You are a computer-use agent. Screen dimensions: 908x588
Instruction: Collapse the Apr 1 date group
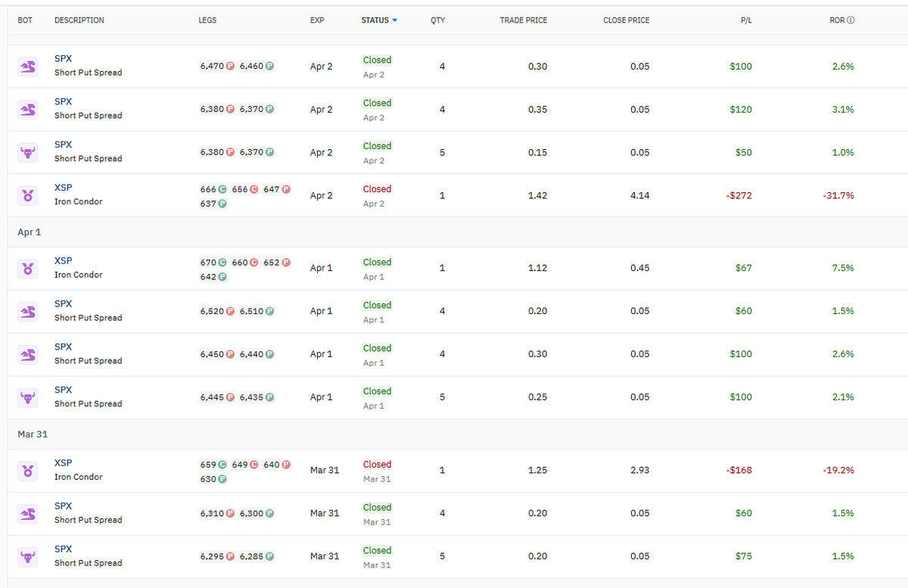click(x=30, y=232)
